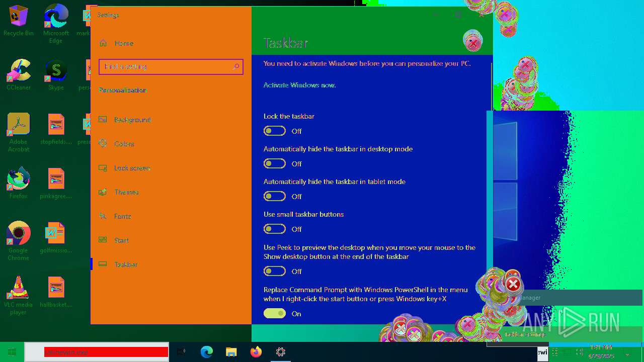Screen dimensions: 644x362
Task: Toggle Peek to preview the desktop
Action: coord(275,271)
